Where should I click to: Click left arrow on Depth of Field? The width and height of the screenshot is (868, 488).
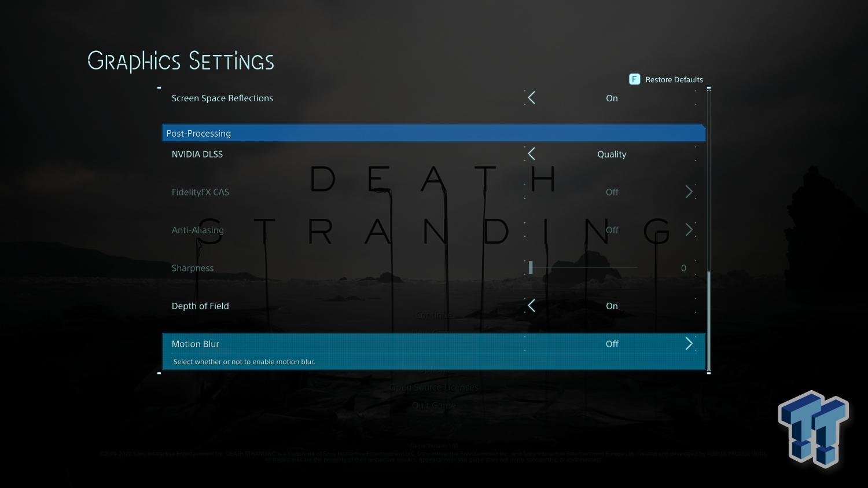click(532, 306)
